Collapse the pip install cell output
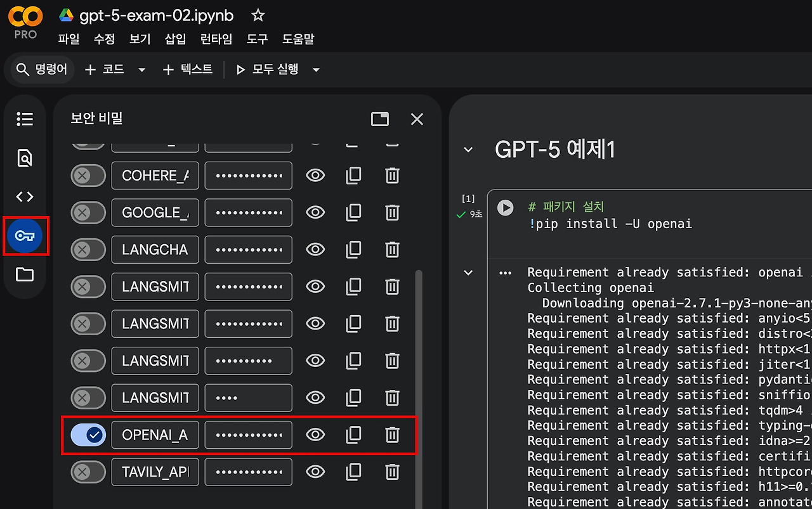This screenshot has height=509, width=812. 468,273
